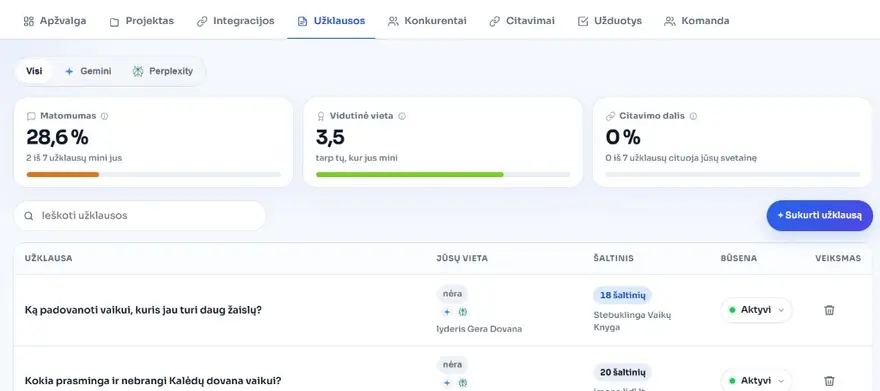Click the orange Matomumas progress bar

[x=63, y=174]
